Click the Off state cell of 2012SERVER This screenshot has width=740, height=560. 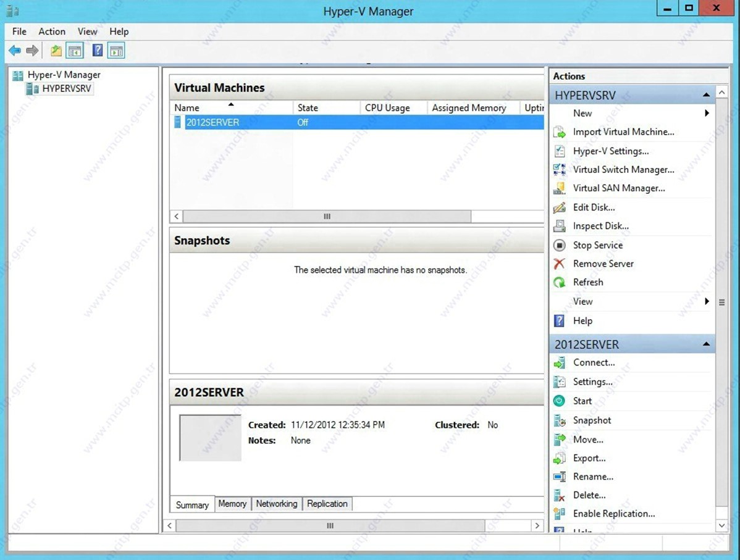(303, 123)
